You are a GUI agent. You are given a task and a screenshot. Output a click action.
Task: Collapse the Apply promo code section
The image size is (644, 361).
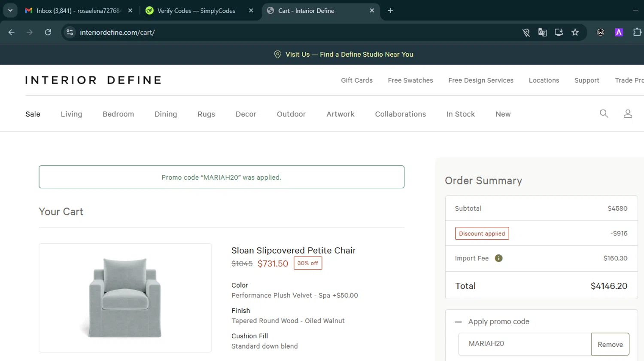[x=459, y=322]
